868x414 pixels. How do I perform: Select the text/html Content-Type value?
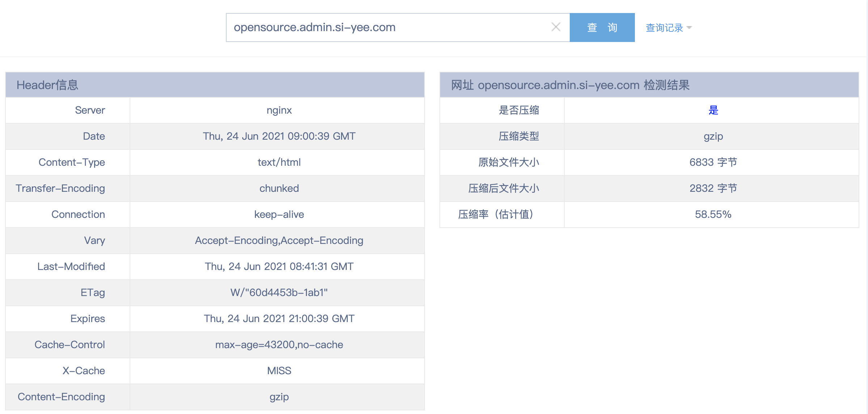[x=279, y=162]
